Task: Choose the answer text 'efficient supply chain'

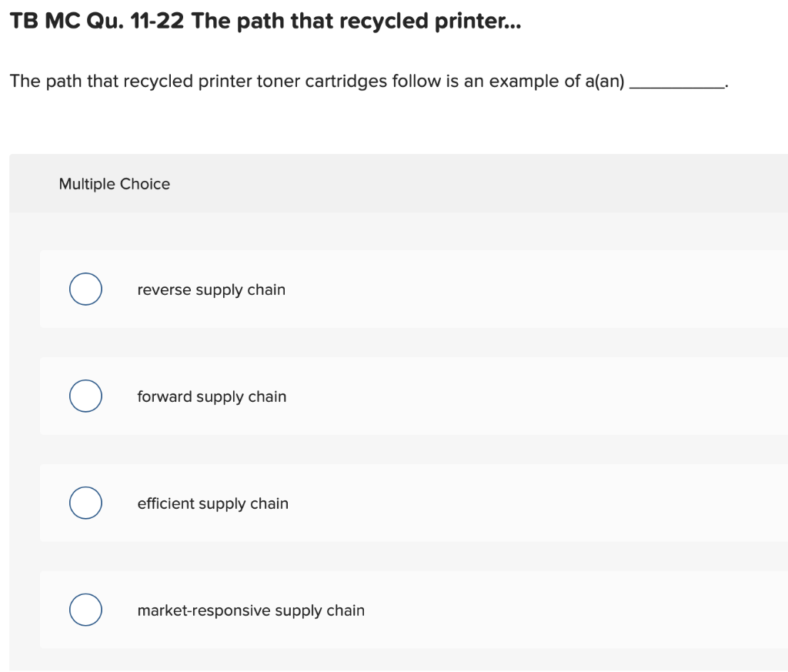Action: coord(212,503)
